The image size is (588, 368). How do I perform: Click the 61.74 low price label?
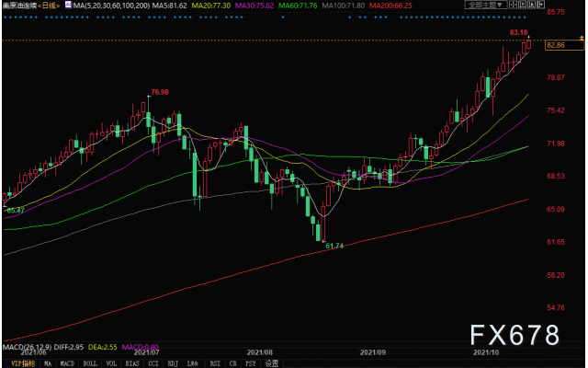334,246
